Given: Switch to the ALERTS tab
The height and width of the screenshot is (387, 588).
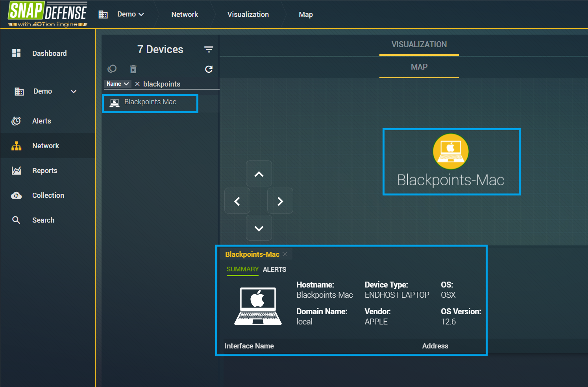Looking at the screenshot, I should click(274, 269).
